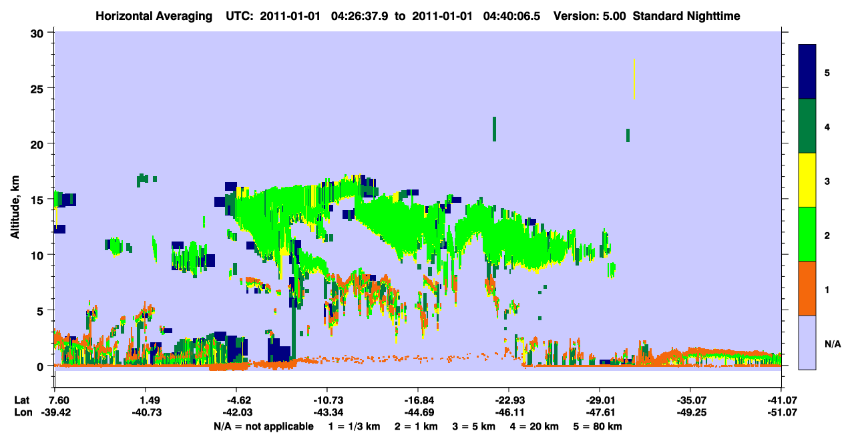
Task: Click the legend note '4 = 20 km'
Action: [x=534, y=426]
